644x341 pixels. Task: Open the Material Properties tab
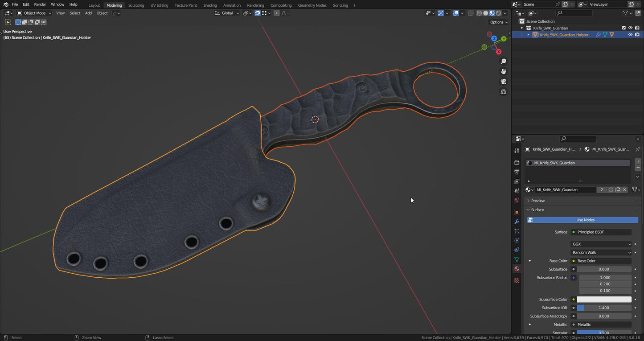517,268
